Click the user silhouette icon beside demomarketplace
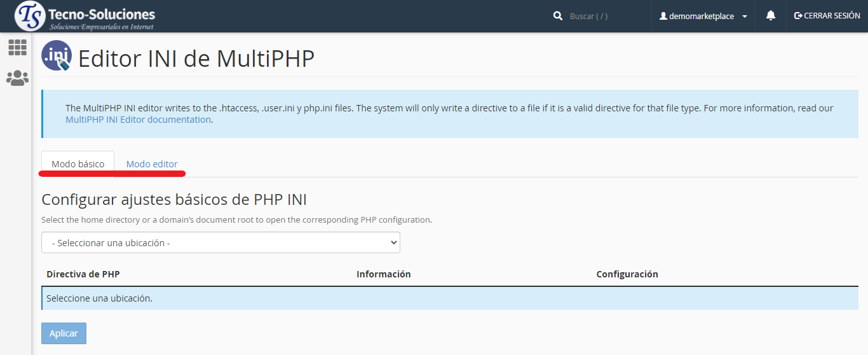Viewport: 868px width, 355px height. (x=663, y=16)
